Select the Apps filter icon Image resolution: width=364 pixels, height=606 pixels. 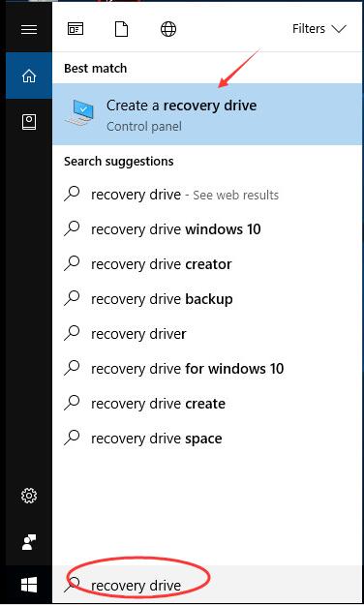coord(76,29)
